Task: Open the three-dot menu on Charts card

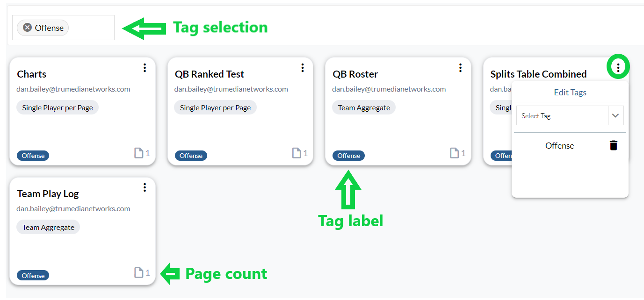Action: [x=145, y=68]
